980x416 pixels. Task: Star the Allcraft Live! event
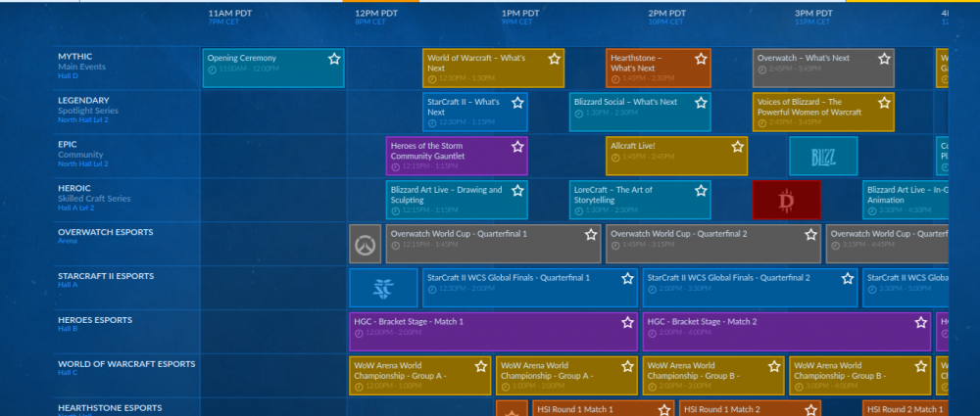[738, 147]
